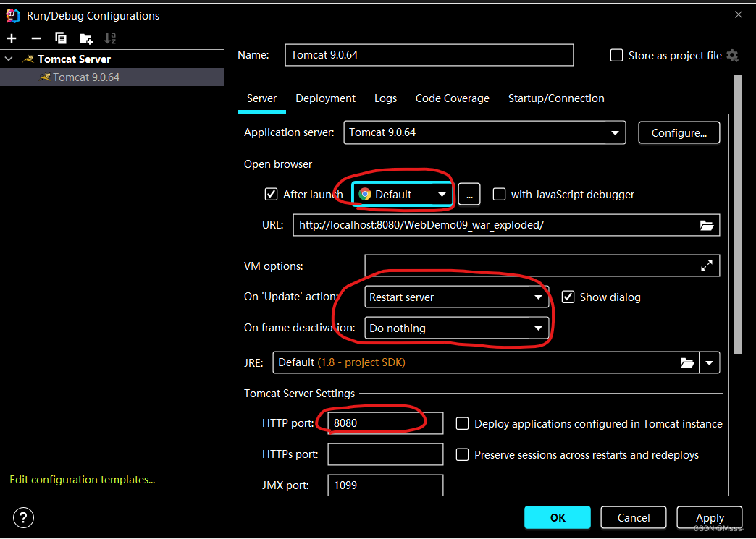Uncheck Show dialog checkbox
Image resolution: width=756 pixels, height=539 pixels.
point(568,297)
